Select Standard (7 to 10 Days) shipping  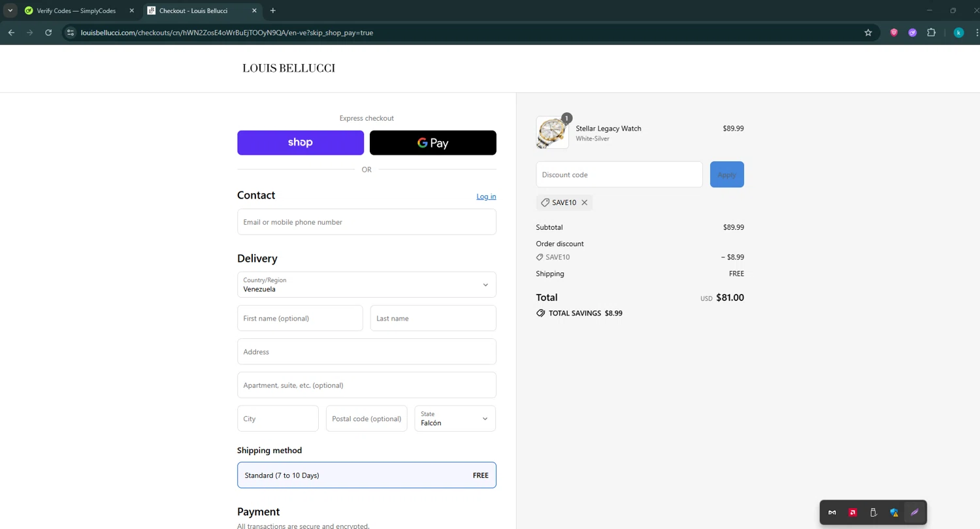coord(367,475)
